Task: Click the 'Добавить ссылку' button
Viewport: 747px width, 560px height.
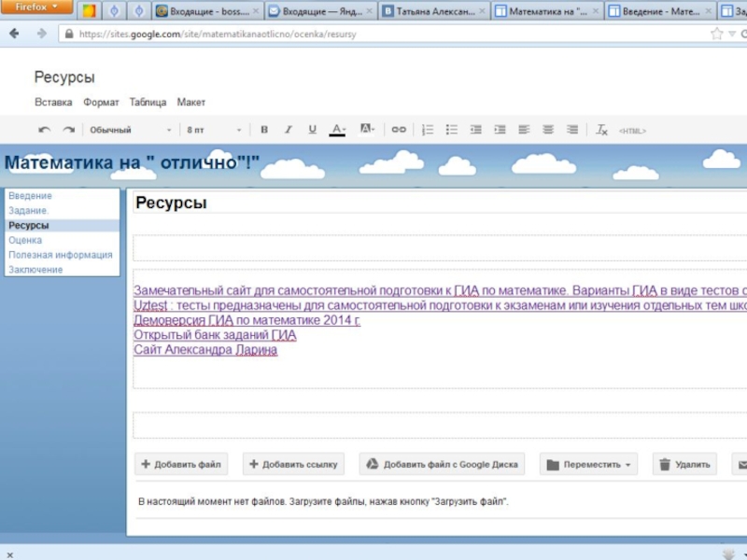Action: pyautogui.click(x=293, y=464)
